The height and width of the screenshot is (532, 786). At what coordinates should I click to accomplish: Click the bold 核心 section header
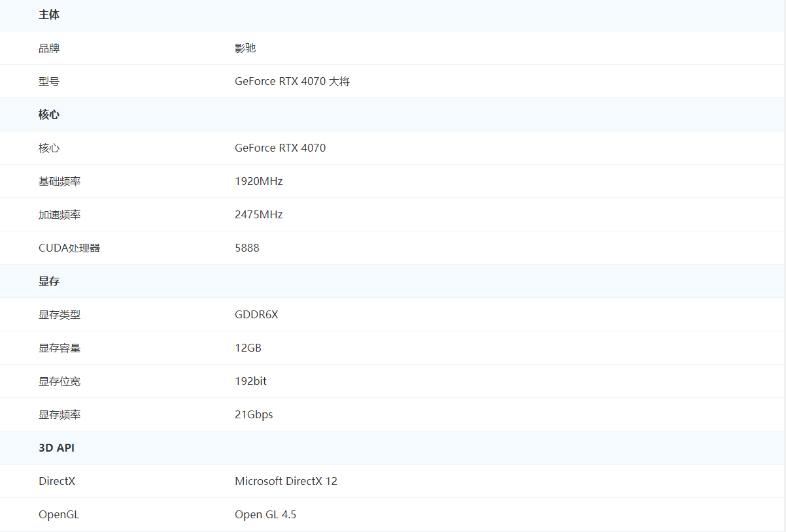[x=49, y=114]
